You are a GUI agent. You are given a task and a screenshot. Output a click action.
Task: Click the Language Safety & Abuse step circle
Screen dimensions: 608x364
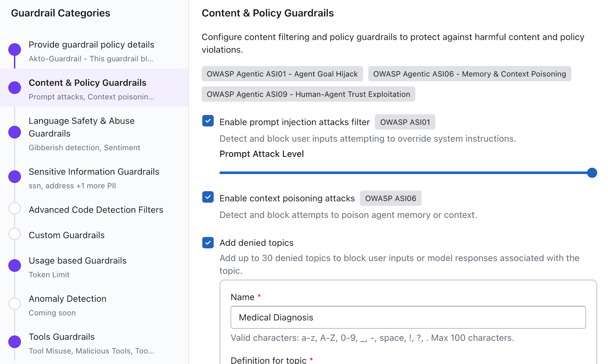click(15, 132)
